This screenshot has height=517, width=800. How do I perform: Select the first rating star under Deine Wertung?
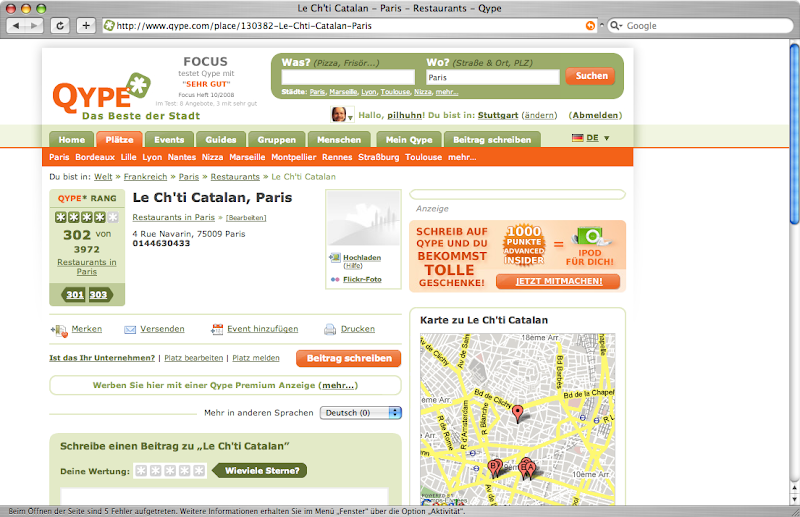[x=141, y=471]
